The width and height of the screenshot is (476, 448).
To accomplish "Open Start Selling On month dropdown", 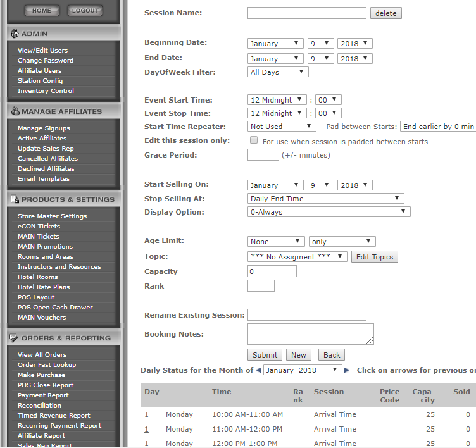I will coord(275,185).
